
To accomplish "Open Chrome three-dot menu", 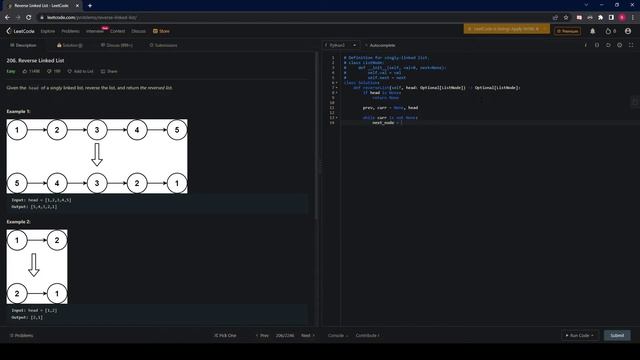I will pyautogui.click(x=633, y=18).
